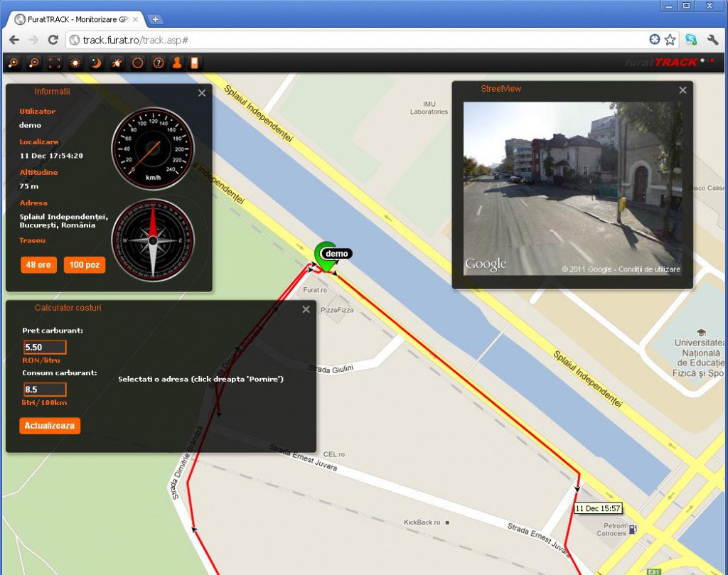
Task: Click the green demo vehicle marker
Action: (324, 256)
